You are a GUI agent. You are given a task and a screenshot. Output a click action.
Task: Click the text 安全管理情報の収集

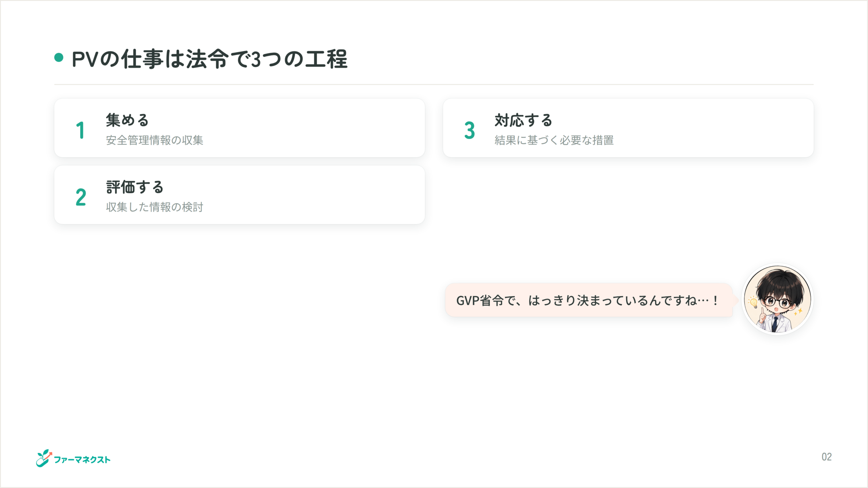click(155, 140)
